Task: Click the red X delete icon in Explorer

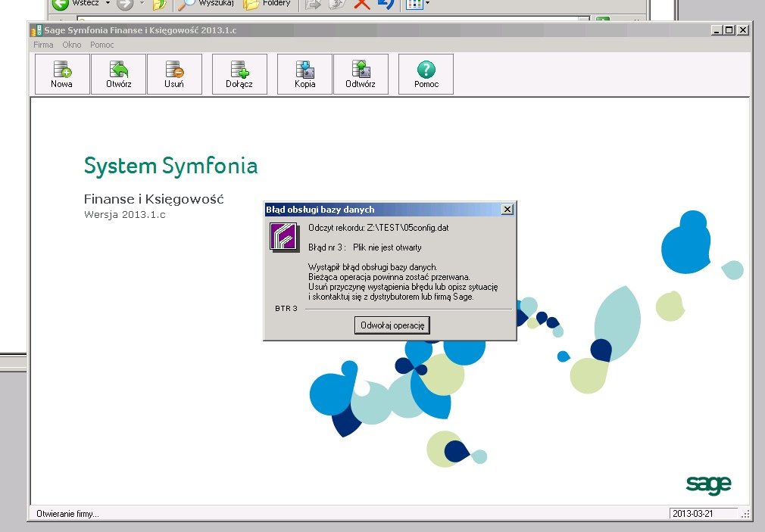Action: tap(362, 4)
